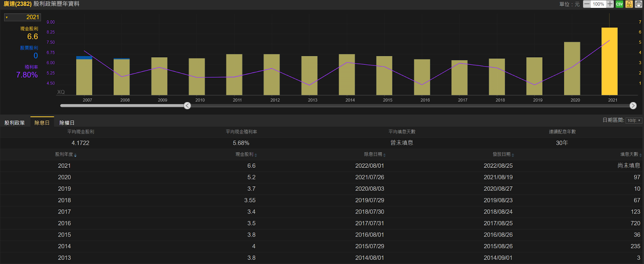Click the 2014 year cell in table
The height and width of the screenshot is (264, 644).
(x=64, y=246)
